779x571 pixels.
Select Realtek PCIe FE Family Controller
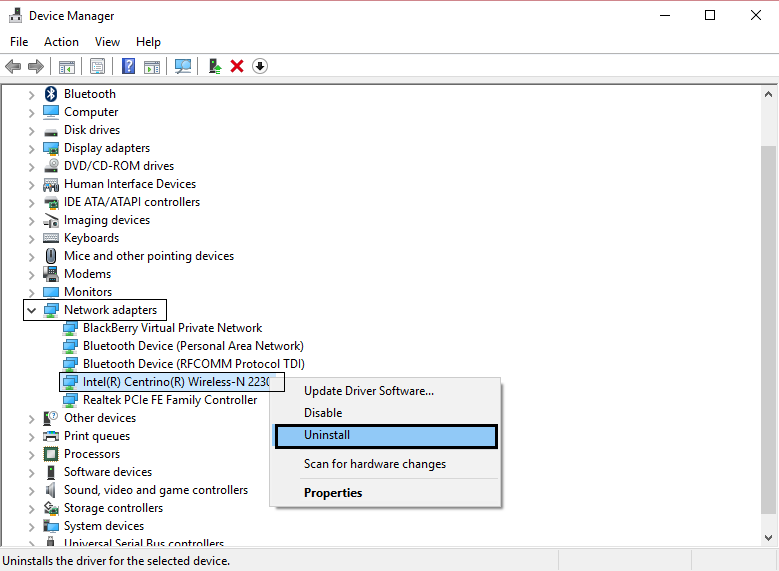click(169, 400)
